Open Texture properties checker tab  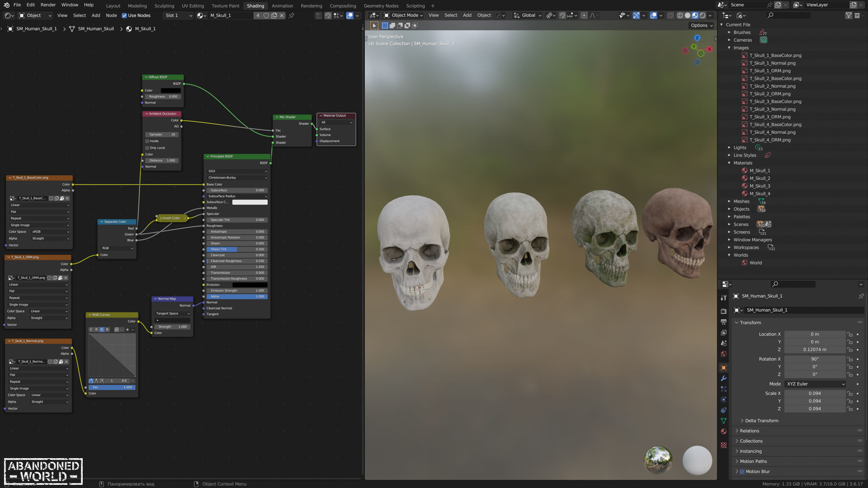pyautogui.click(x=724, y=445)
